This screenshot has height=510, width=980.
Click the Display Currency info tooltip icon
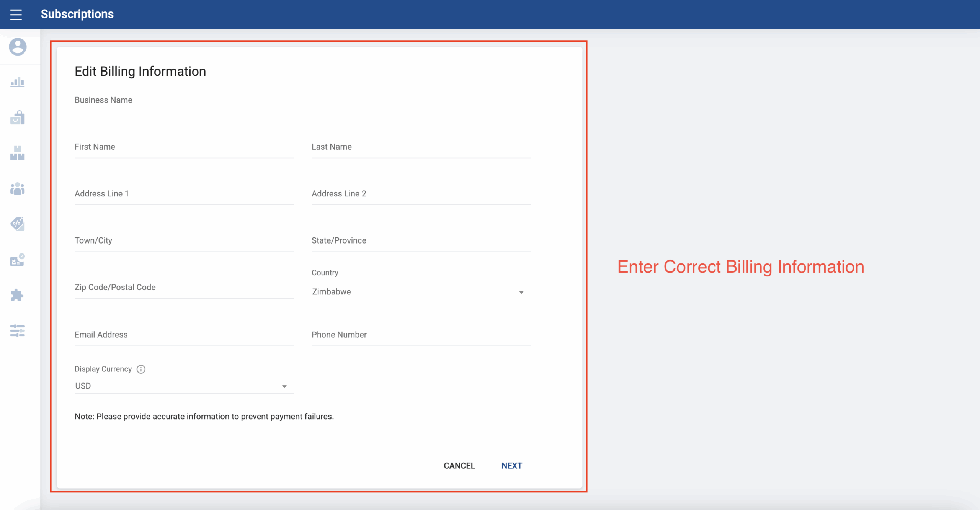point(141,369)
